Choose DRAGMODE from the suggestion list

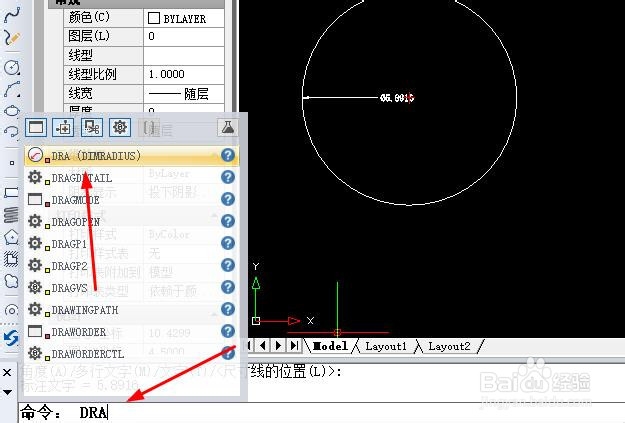tap(132, 199)
